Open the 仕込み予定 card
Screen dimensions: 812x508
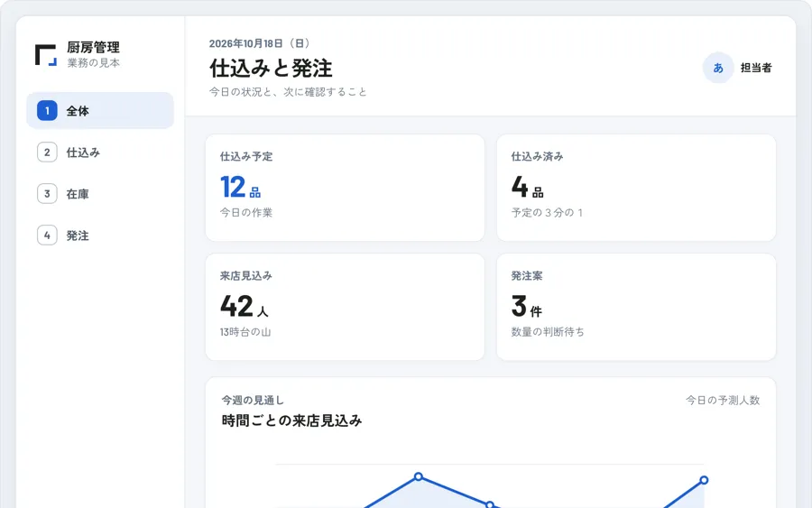(345, 188)
